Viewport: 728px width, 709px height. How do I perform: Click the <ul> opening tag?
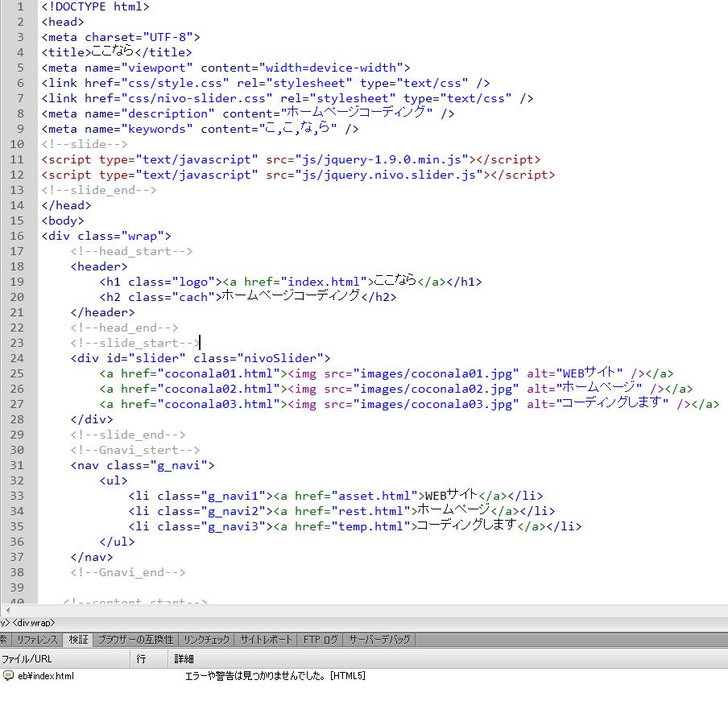point(114,481)
